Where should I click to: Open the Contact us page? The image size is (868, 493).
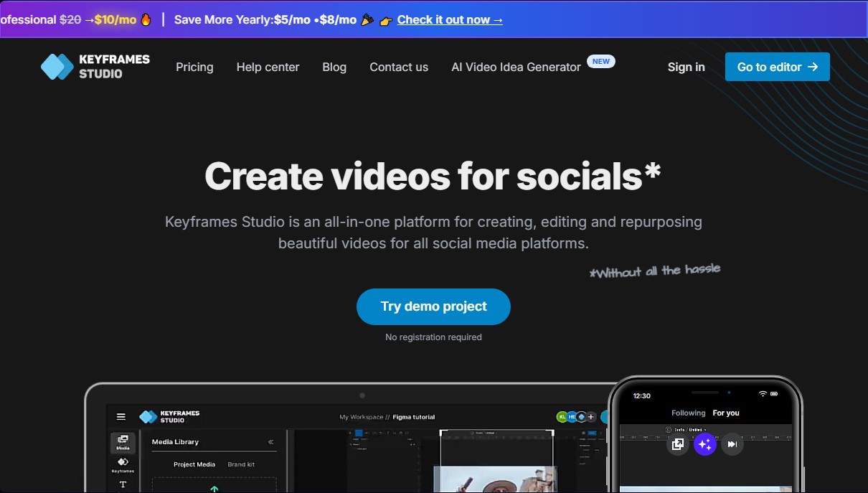click(399, 67)
